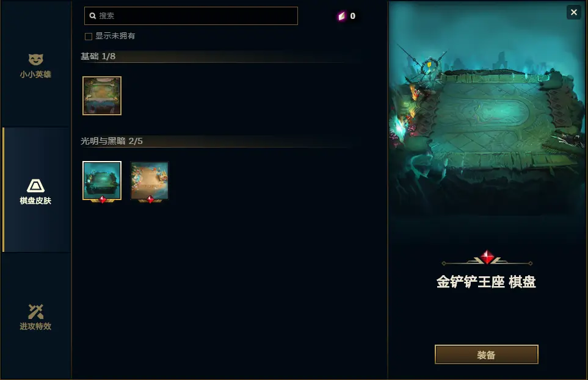Screen dimensions: 588x380
Task: Click the red rarity gem above arena name
Action: click(487, 257)
